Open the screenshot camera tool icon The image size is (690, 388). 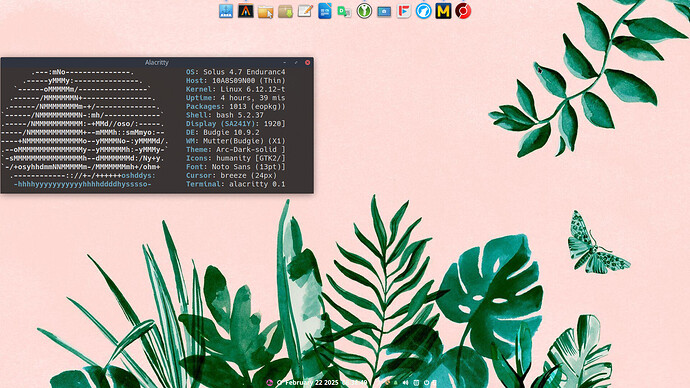point(384,11)
